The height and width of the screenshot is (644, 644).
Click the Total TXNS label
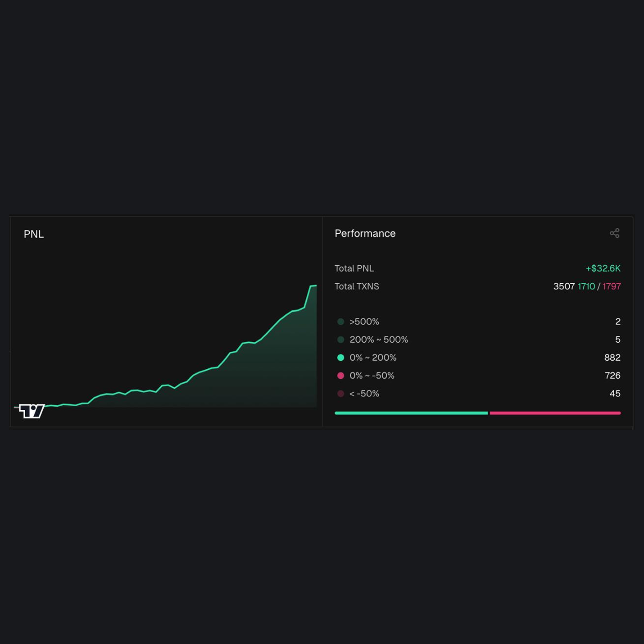[x=357, y=286]
